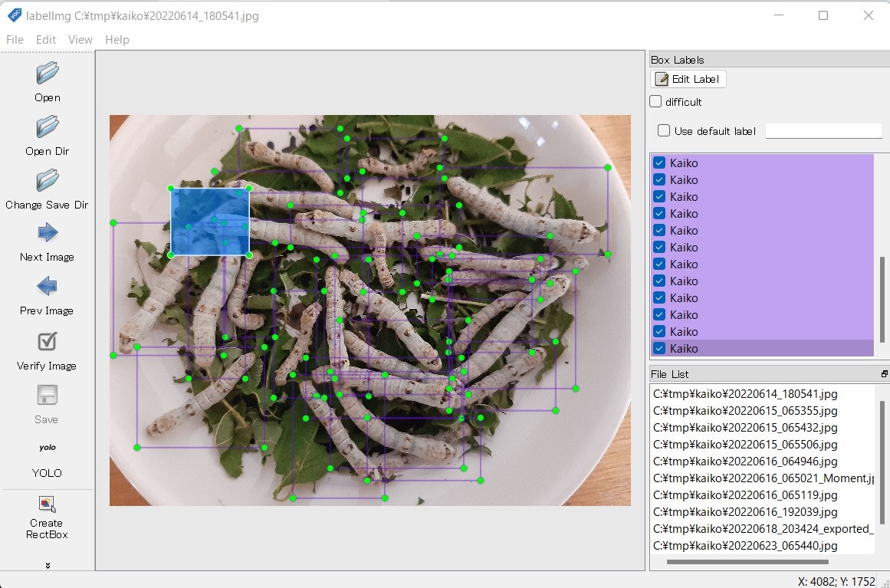Select file 20220616_192039.jpg in File List
This screenshot has width=890, height=588.
click(x=744, y=512)
